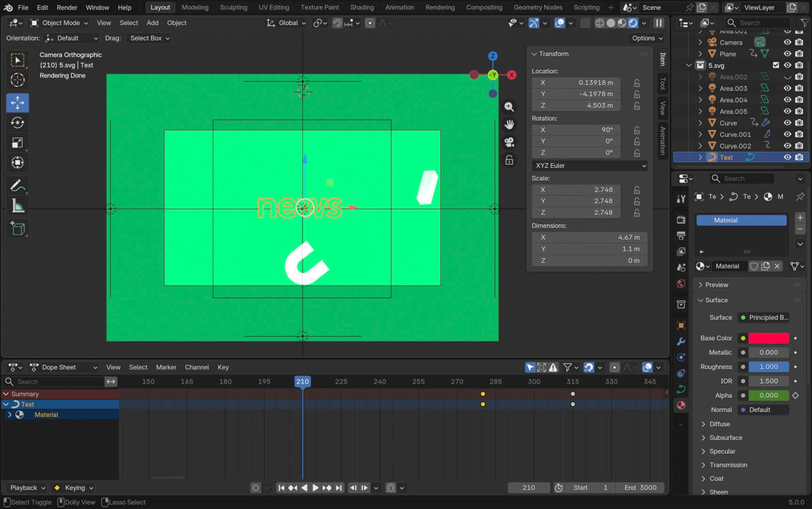Switch to the Shading workspace tab
812x509 pixels.
(x=361, y=8)
